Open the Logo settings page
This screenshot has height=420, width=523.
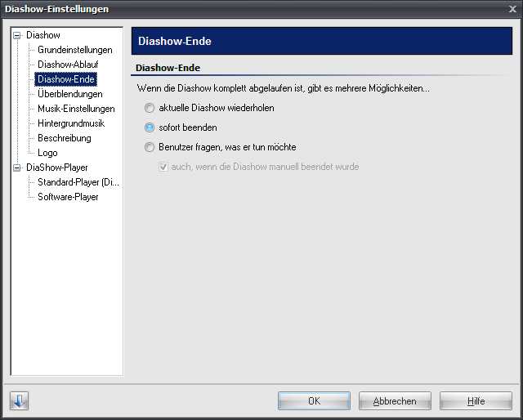[47, 153]
